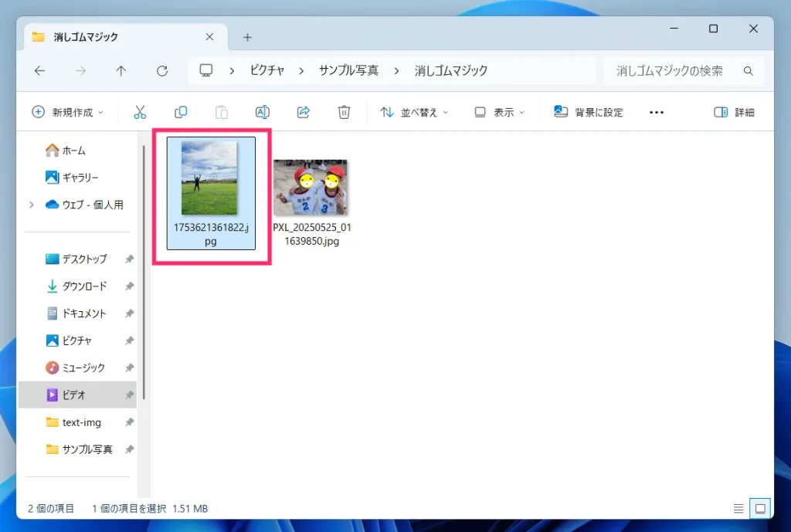Select the PXL_20250525_011639850.jpg thumbnail
Image resolution: width=791 pixels, height=532 pixels.
click(x=311, y=188)
